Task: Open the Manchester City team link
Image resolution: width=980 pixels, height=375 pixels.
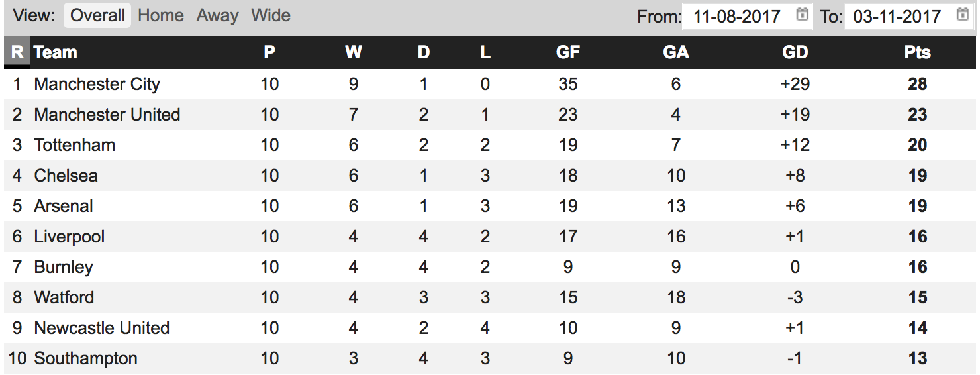Action: coord(97,84)
